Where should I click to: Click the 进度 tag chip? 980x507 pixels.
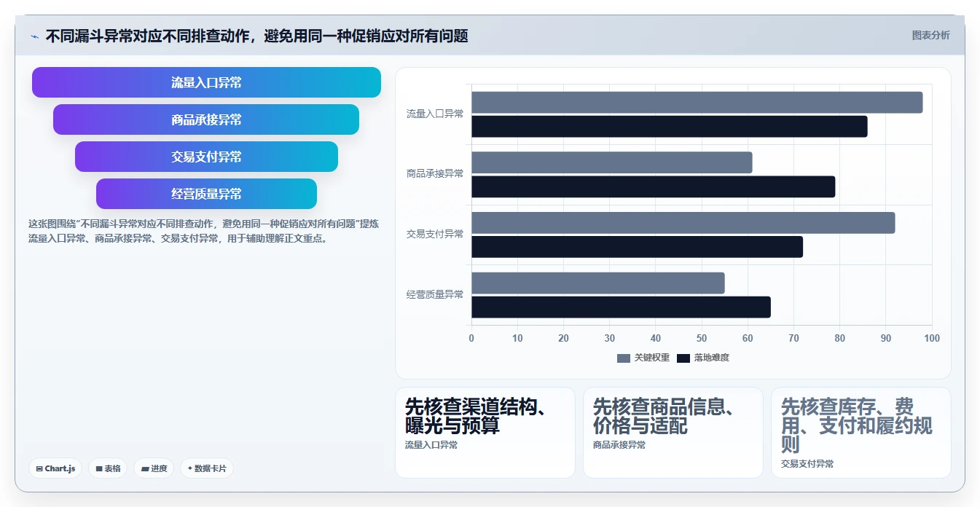tap(154, 468)
